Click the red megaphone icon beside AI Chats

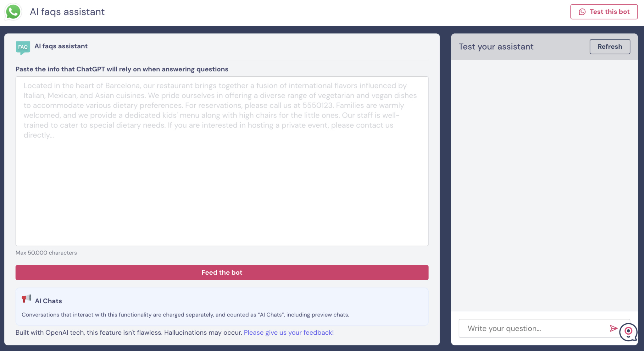(x=26, y=299)
